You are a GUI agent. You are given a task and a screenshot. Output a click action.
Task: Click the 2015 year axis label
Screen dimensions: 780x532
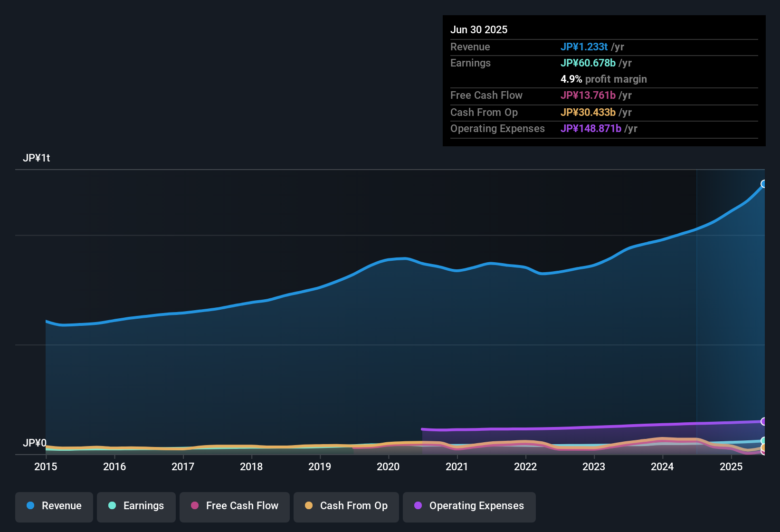(x=46, y=467)
